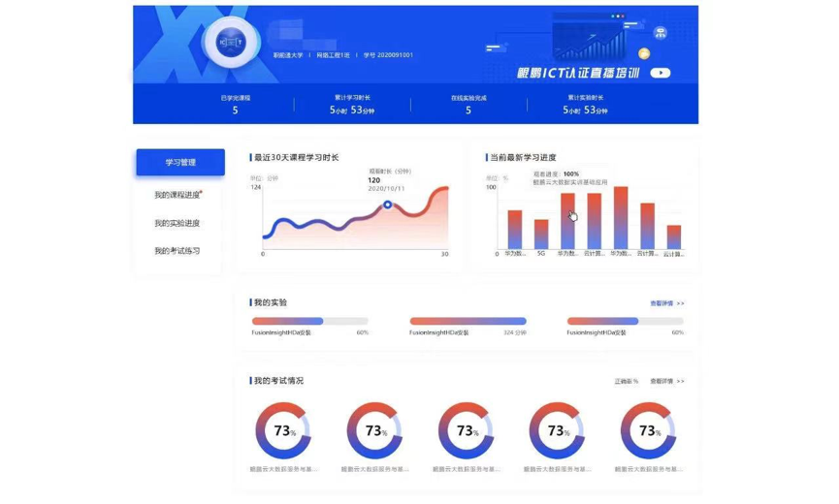Play the 鲲鹏ICT认证直播培训 video button
839x504 pixels.
661,73
